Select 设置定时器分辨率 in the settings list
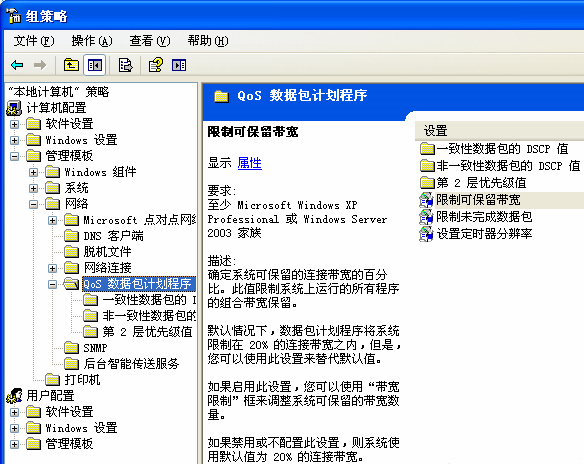584x464 pixels. click(484, 234)
